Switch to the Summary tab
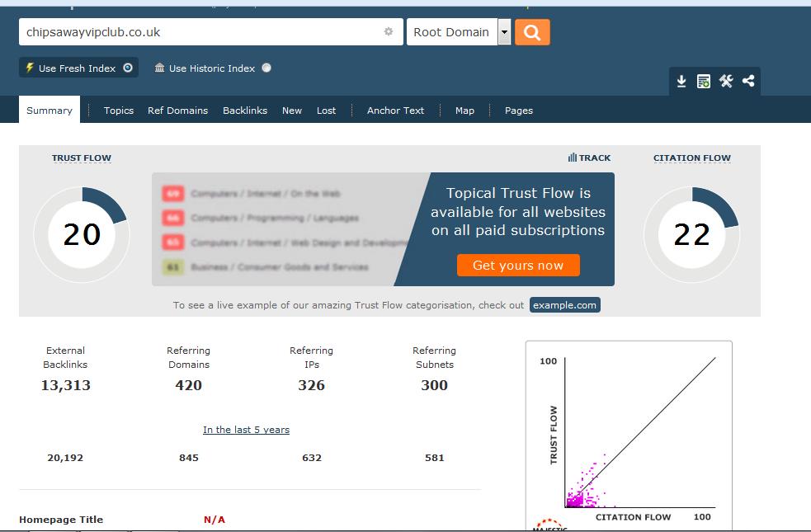 50,110
